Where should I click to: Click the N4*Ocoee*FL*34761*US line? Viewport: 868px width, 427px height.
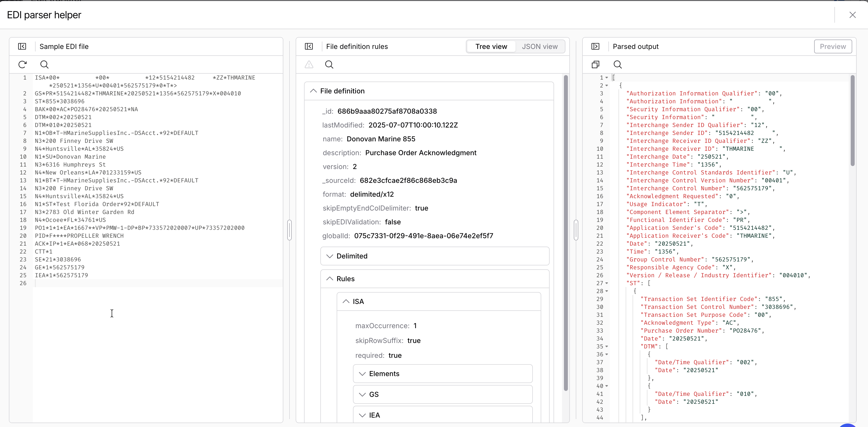70,220
